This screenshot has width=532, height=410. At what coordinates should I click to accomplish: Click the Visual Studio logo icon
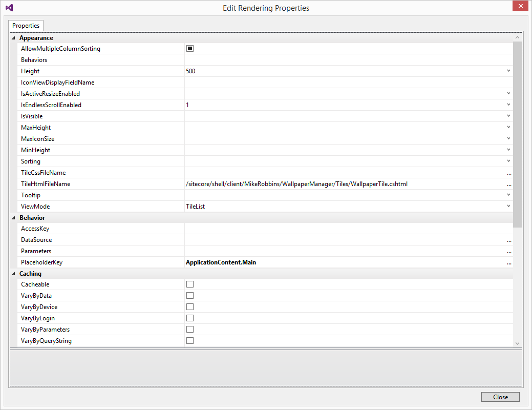[9, 8]
